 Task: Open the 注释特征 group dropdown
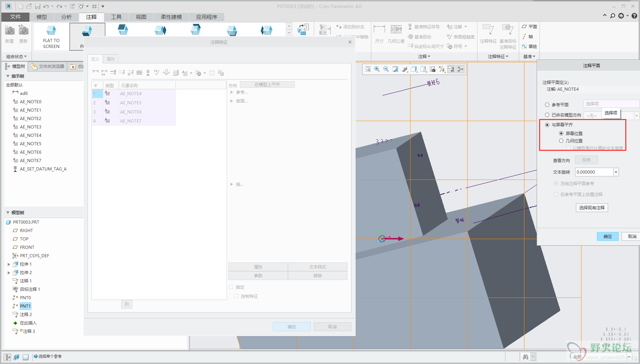pos(498,56)
